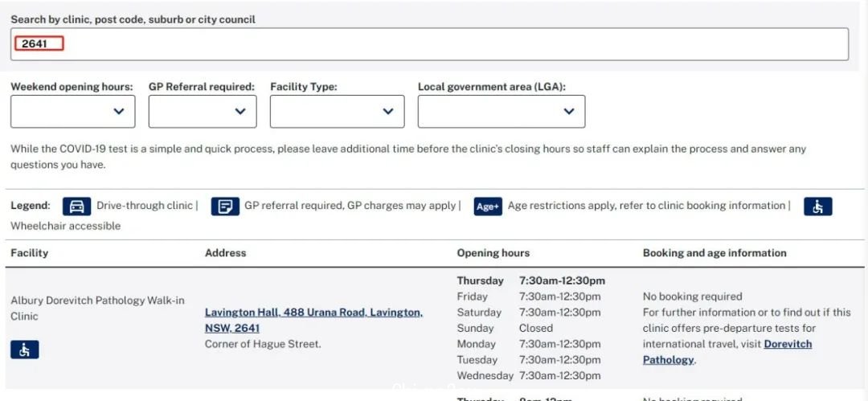Click wheelchair icon under Albury Dorevitch clinic
The width and height of the screenshot is (868, 401).
pos(24,350)
